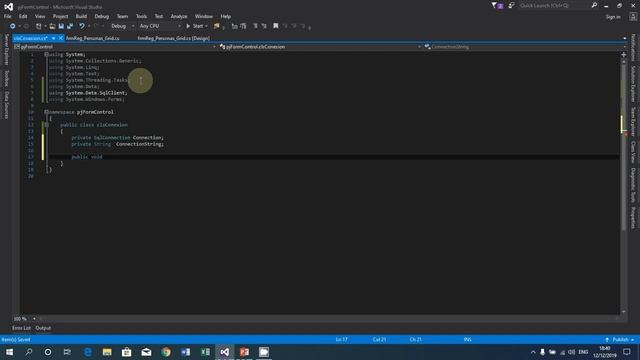Screen dimensions: 640x360
Task: Click the comment selected lines icon
Action: [234, 26]
